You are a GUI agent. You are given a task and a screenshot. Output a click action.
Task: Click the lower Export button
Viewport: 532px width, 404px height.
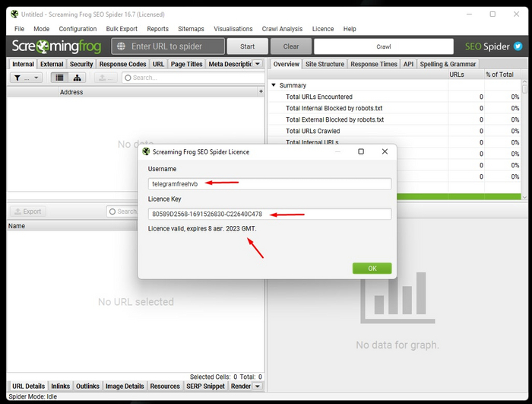(x=28, y=212)
